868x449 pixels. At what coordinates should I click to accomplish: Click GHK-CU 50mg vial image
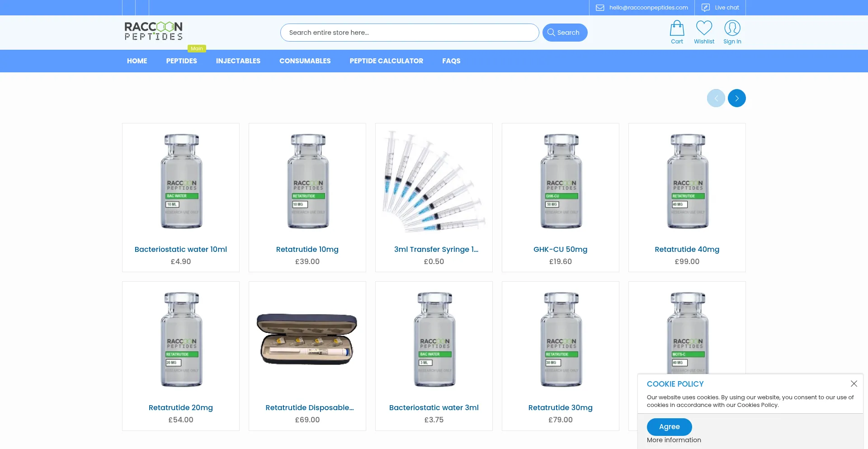point(561,181)
